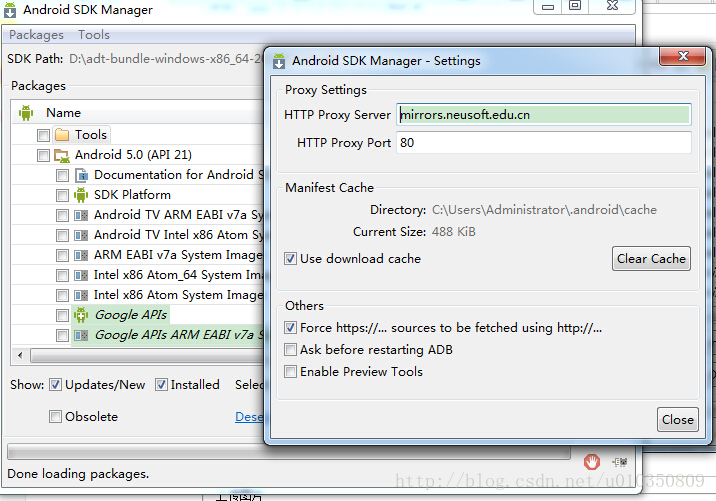Check the Android 5.0 (API 21) checkbox

click(x=43, y=155)
